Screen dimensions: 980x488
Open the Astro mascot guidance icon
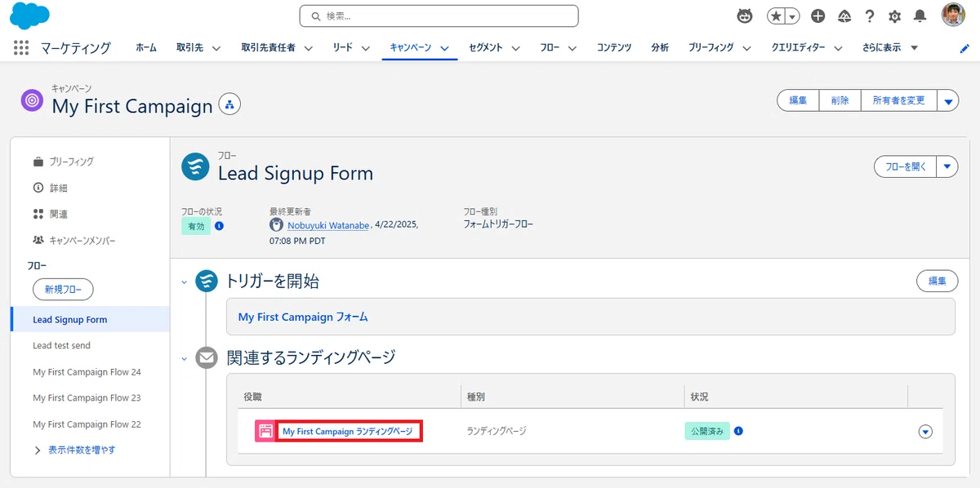745,16
